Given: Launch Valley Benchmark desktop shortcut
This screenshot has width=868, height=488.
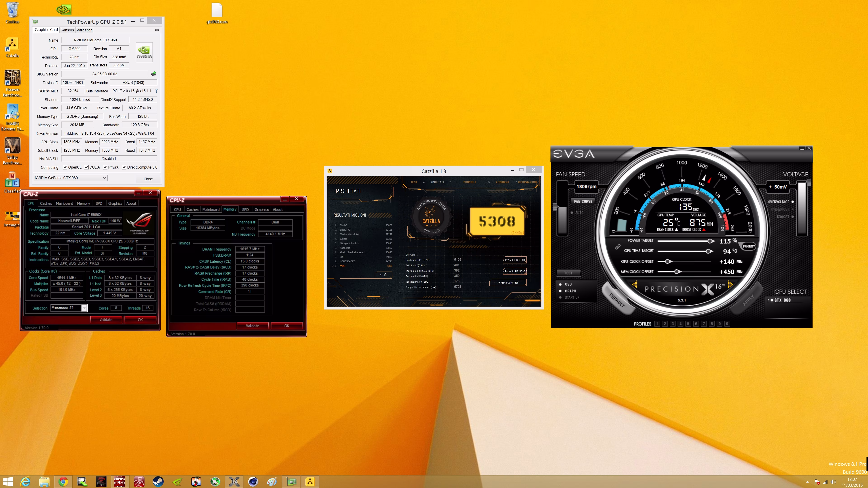Looking at the screenshot, I should coord(12,151).
